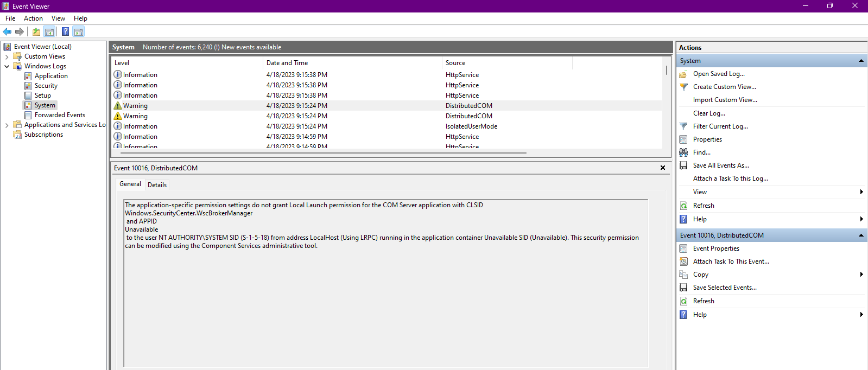Click Save All Events As... action

pos(721,165)
